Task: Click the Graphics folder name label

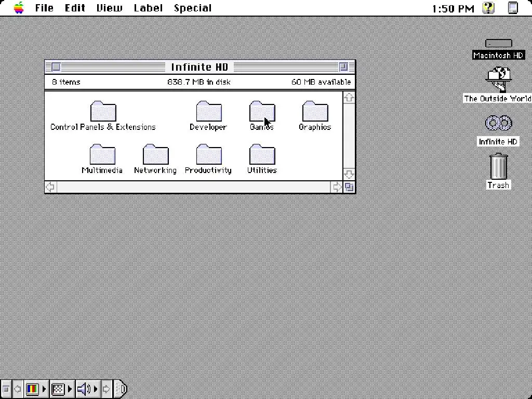Action: click(x=315, y=127)
